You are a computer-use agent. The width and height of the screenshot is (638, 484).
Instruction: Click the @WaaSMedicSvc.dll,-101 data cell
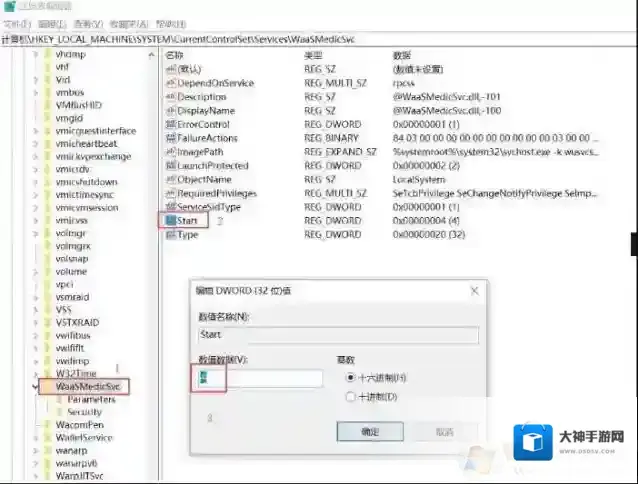[446, 97]
